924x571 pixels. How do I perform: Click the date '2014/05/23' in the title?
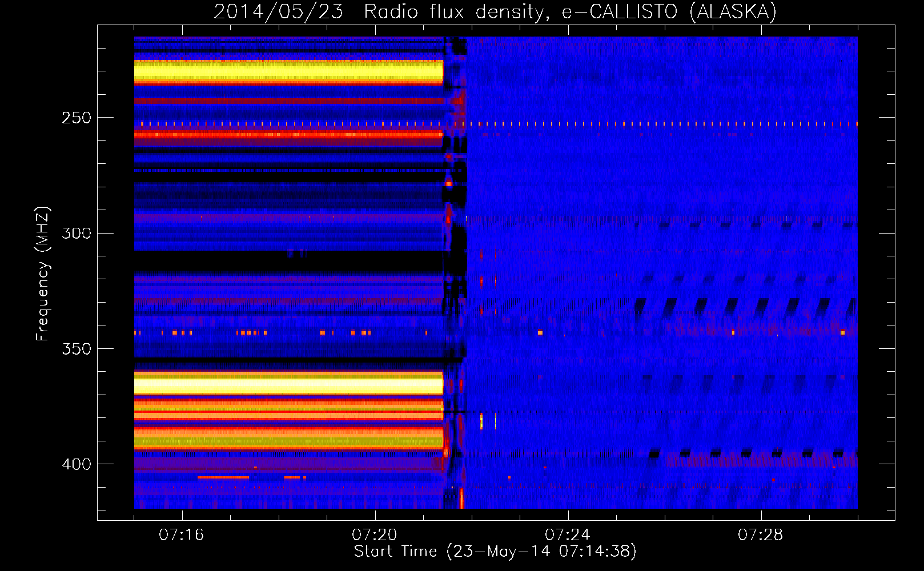tap(279, 11)
